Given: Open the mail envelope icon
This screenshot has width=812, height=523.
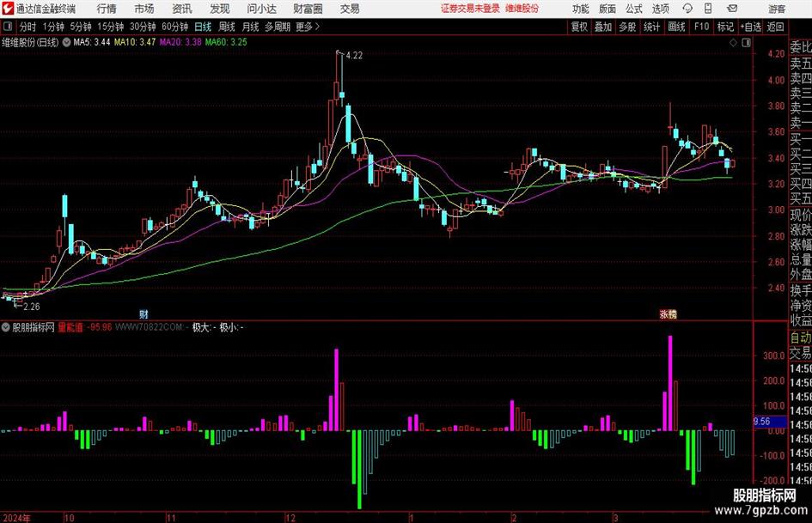Looking at the screenshot, I should [x=732, y=9].
